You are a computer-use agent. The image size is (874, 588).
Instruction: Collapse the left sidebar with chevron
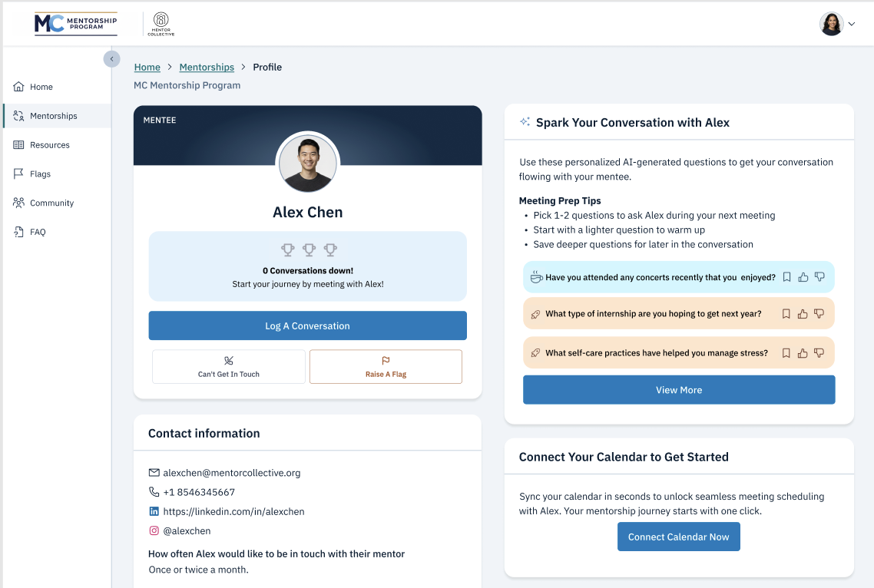(112, 59)
